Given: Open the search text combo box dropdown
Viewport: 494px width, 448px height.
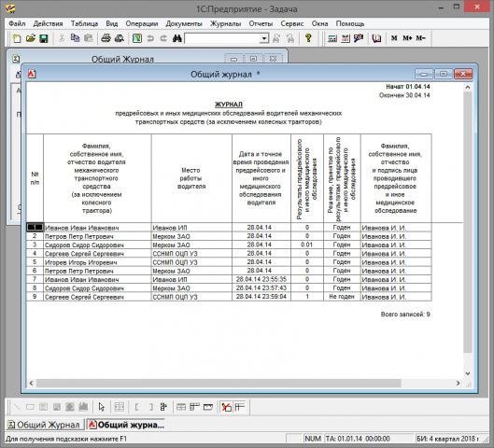Looking at the screenshot, I should tap(264, 38).
